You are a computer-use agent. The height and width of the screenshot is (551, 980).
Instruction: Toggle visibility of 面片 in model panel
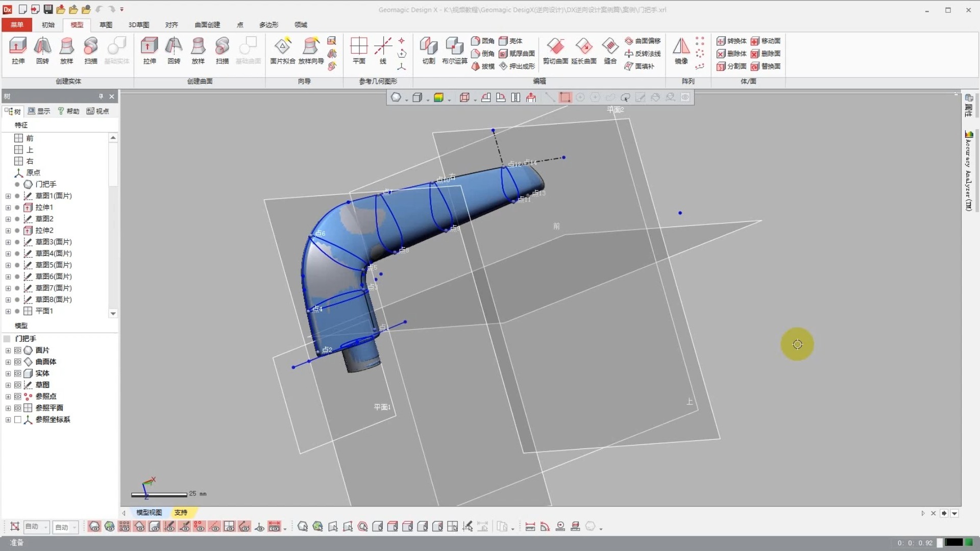tap(18, 350)
